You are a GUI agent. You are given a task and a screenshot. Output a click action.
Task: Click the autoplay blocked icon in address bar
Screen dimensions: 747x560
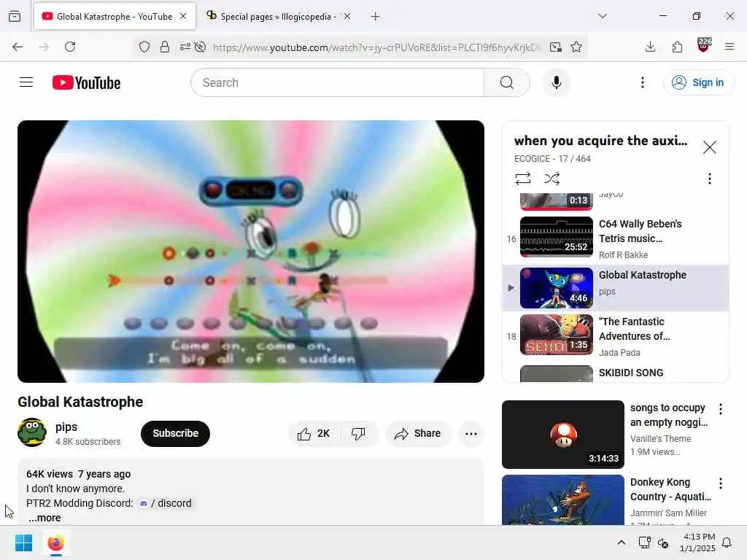click(200, 47)
